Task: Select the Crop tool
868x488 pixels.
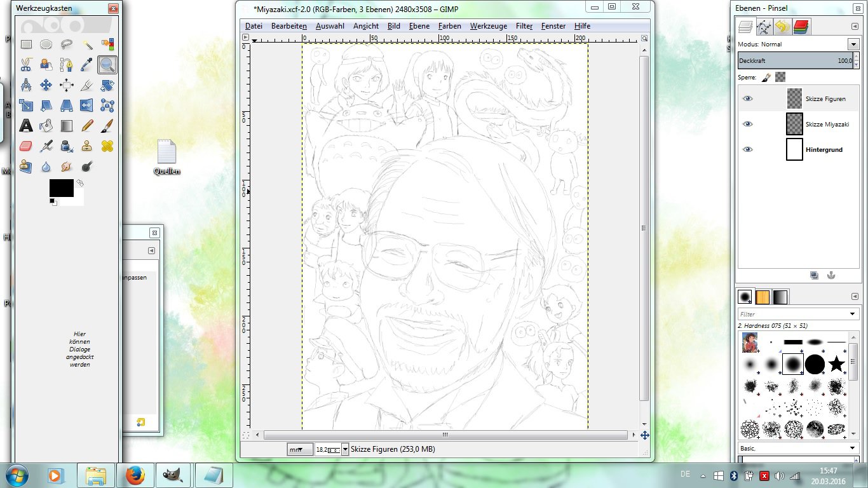Action: tap(87, 85)
